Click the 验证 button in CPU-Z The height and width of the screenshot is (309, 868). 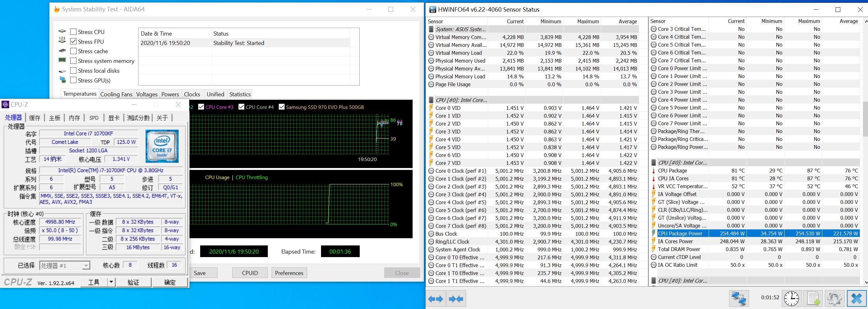tap(133, 282)
